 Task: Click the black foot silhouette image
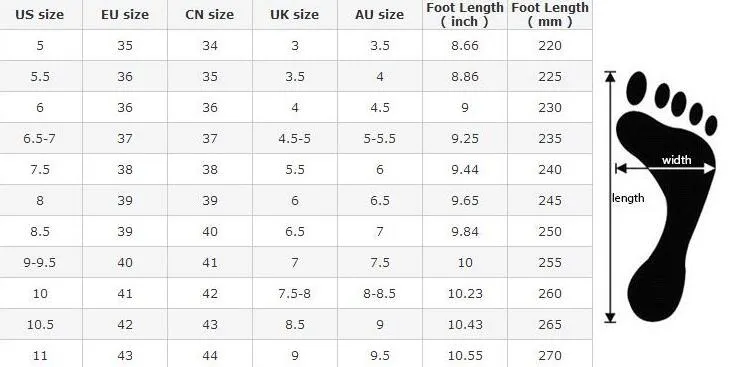tap(666, 196)
